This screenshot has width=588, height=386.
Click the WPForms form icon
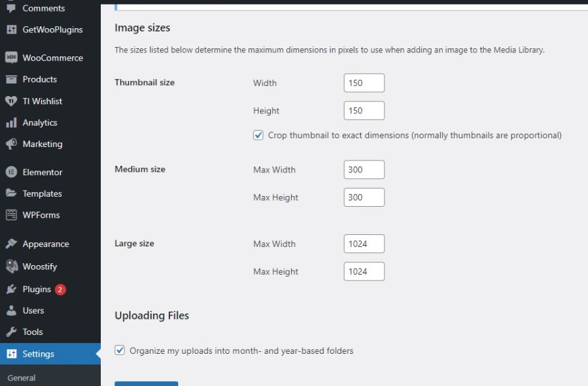(11, 215)
